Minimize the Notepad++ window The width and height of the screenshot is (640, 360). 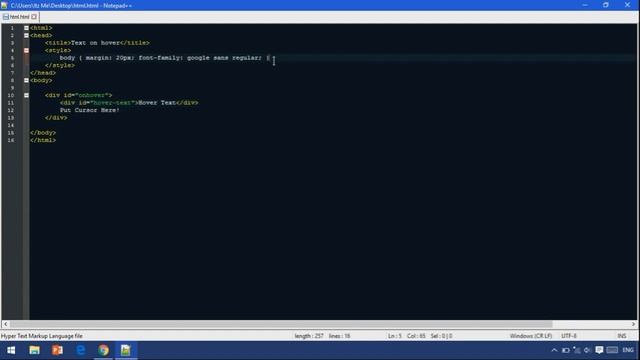click(x=584, y=5)
